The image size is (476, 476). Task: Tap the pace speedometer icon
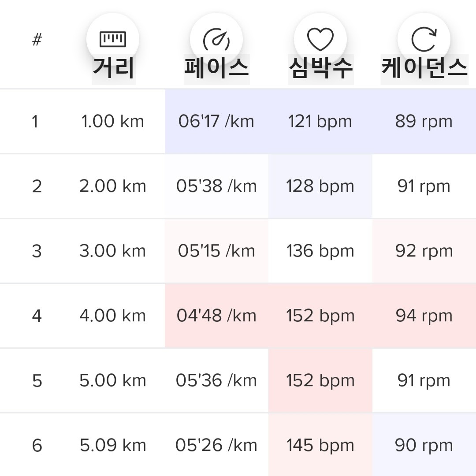coord(216,40)
